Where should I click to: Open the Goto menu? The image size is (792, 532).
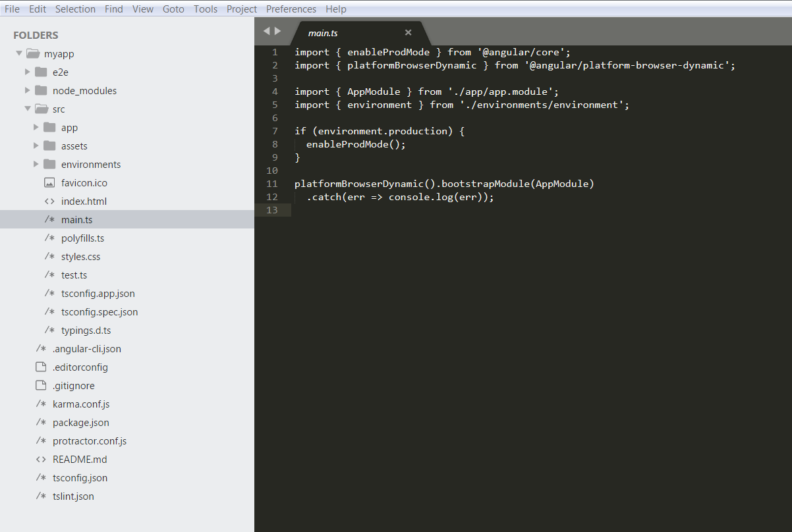pyautogui.click(x=173, y=9)
